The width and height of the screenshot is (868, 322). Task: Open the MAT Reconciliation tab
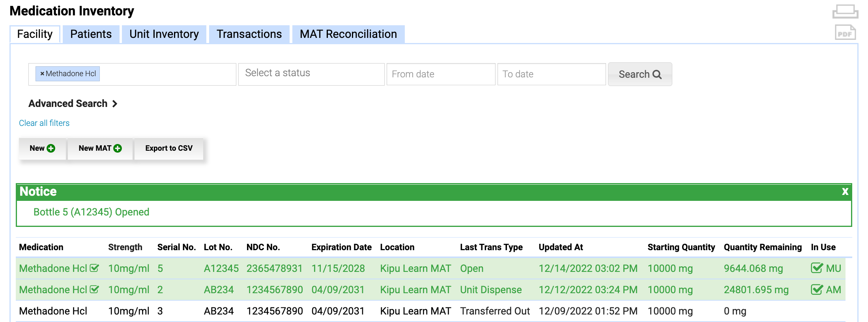point(348,34)
